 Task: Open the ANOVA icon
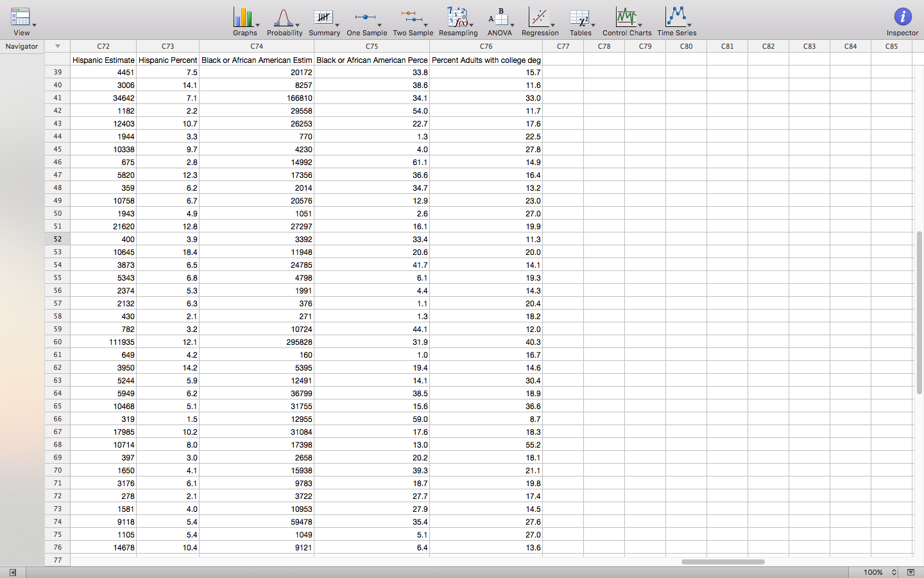coord(498,17)
